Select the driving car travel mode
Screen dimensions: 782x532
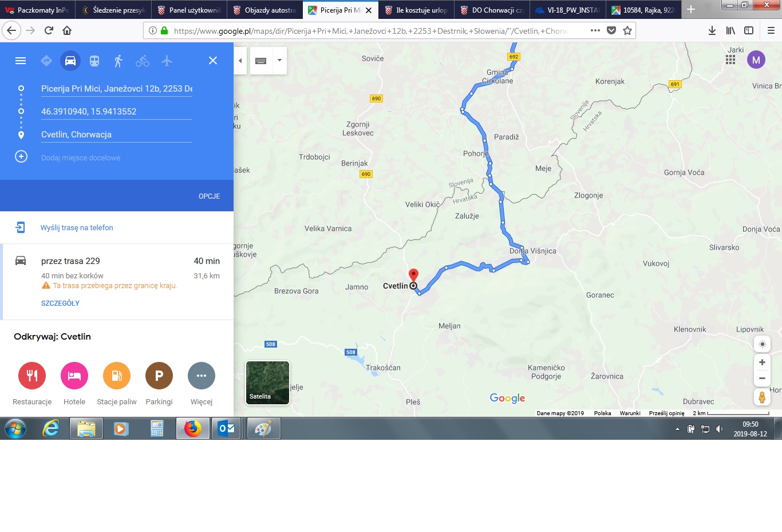70,61
